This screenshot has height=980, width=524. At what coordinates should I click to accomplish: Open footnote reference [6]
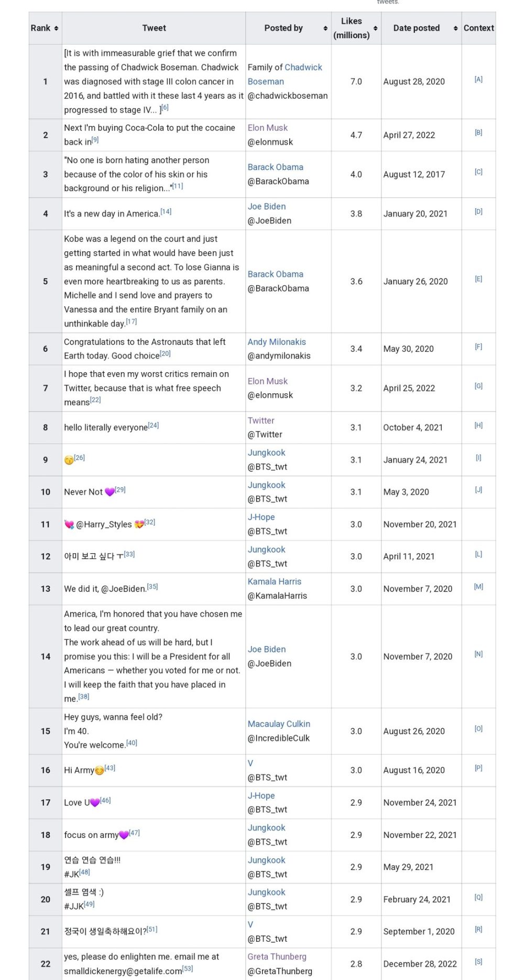165,107
